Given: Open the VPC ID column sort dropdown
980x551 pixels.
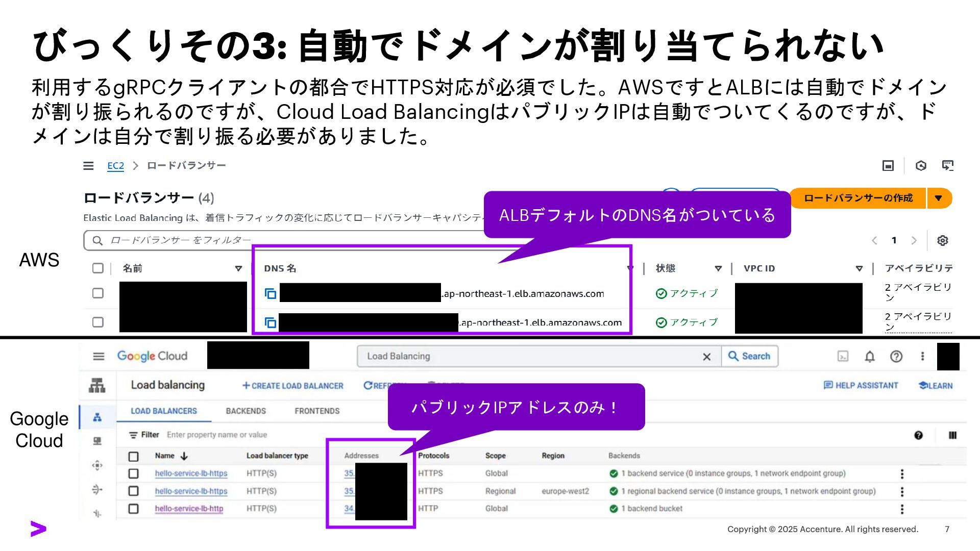Looking at the screenshot, I should (x=859, y=268).
